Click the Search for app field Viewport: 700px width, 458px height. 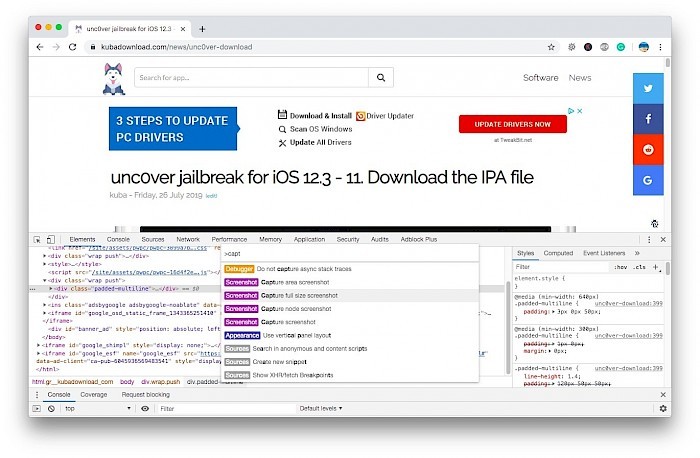251,78
